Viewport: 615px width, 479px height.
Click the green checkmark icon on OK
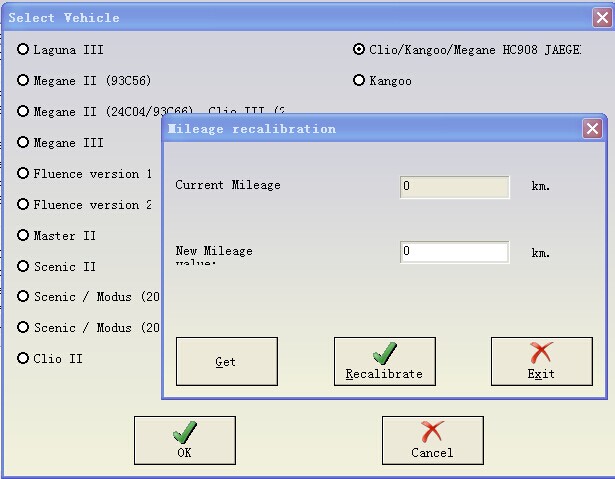pos(184,432)
